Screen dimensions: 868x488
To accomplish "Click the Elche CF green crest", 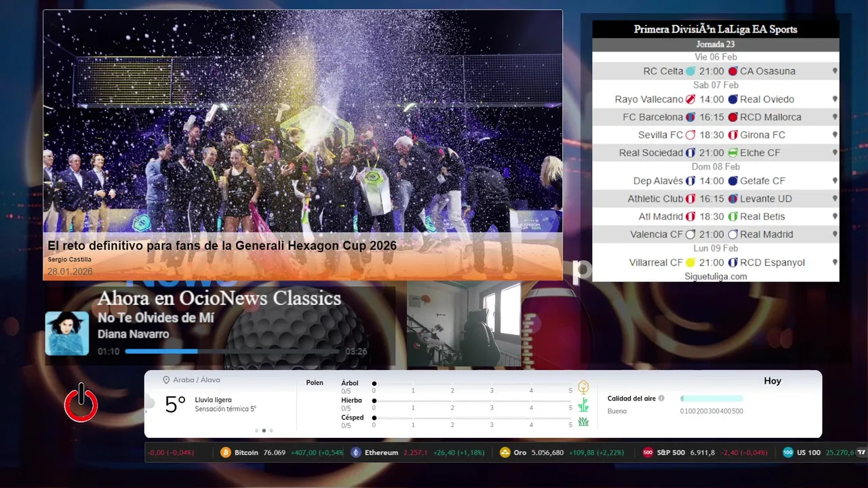I will (x=733, y=153).
